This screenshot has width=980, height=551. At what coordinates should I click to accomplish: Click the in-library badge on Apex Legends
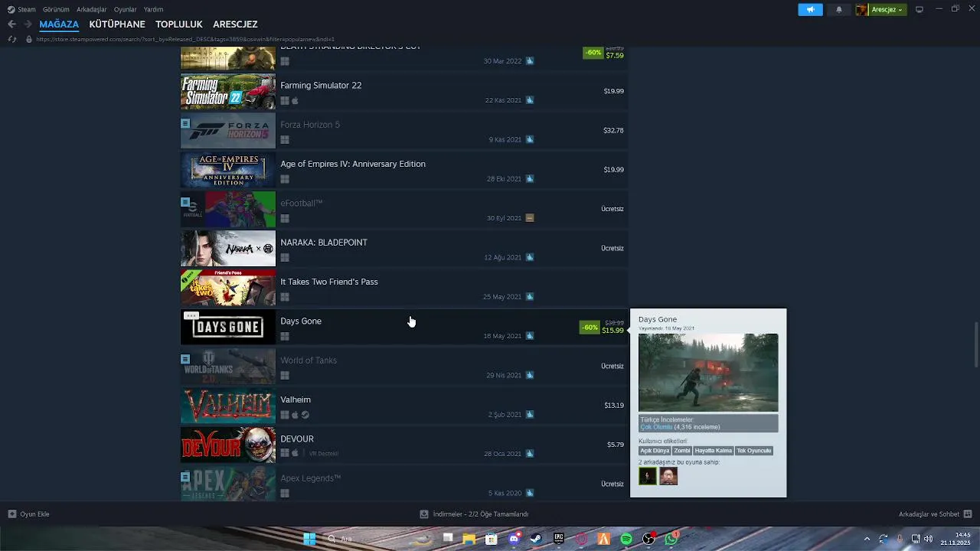(x=185, y=477)
